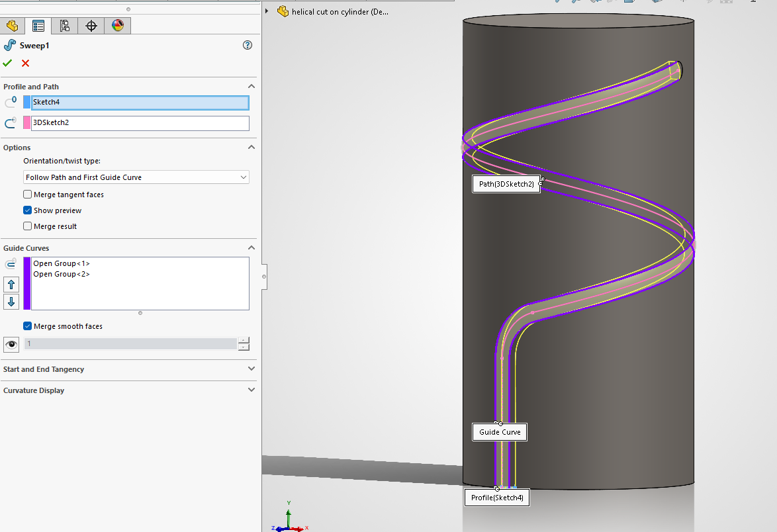The image size is (777, 532).
Task: Click the guide curves selection icon
Action: 11,264
